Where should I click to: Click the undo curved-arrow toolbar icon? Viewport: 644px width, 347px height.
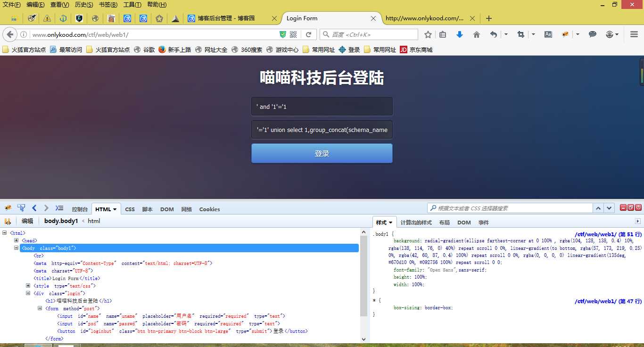point(494,34)
